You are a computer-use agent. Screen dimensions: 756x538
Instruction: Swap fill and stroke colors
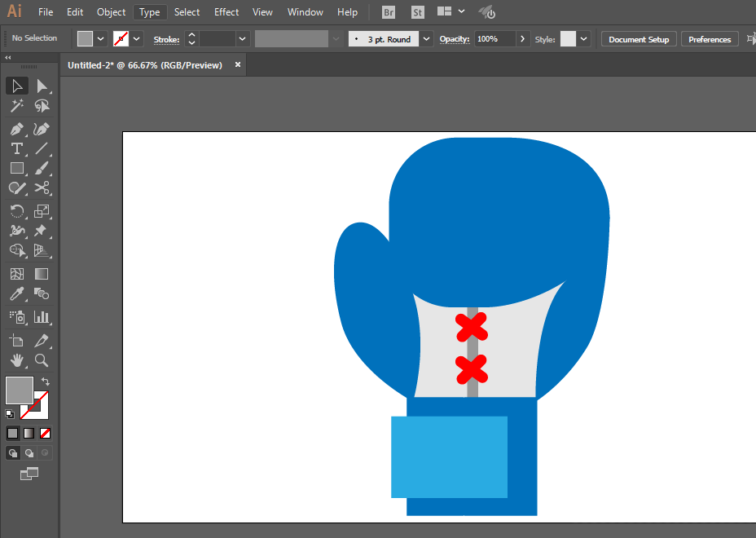(x=45, y=381)
